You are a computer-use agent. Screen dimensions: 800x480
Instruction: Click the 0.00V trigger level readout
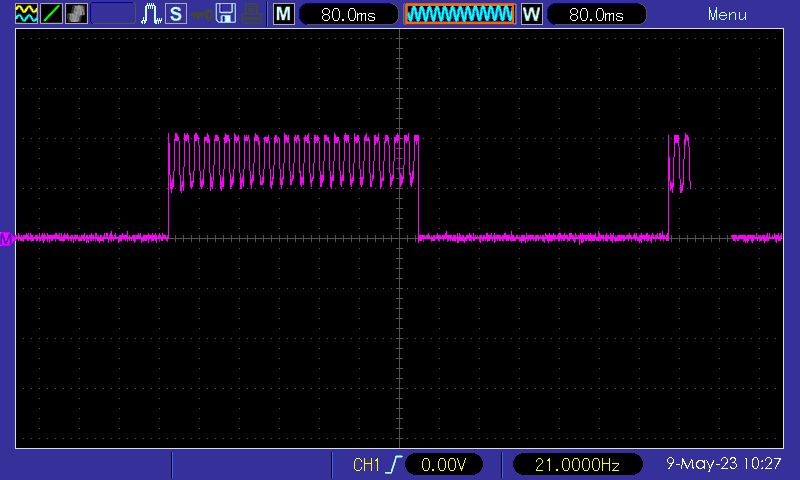pyautogui.click(x=444, y=465)
